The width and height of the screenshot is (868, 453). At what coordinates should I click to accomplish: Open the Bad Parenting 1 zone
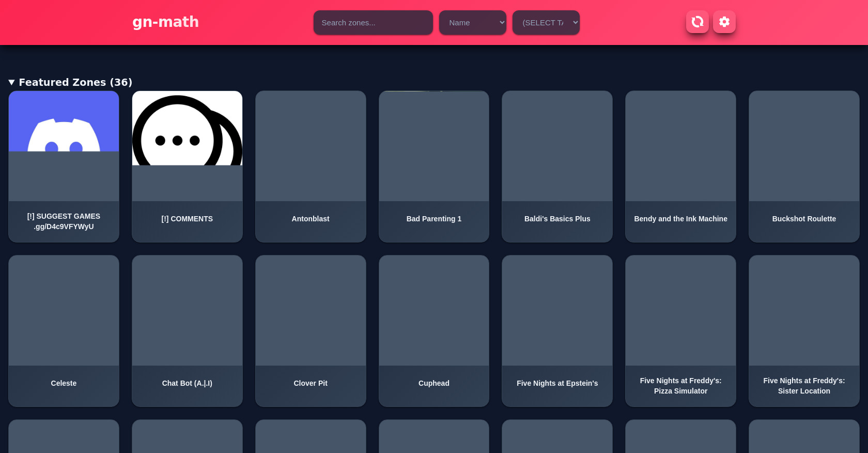[433, 166]
